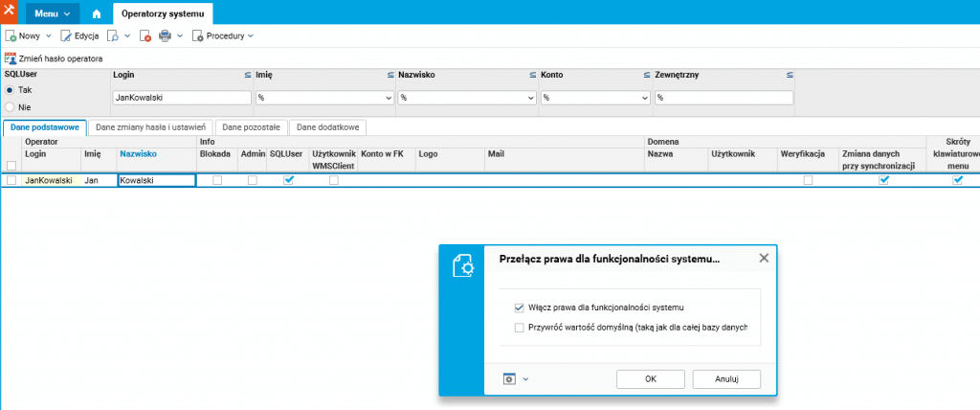Click the Nazwisko filter operator icon

point(532,75)
